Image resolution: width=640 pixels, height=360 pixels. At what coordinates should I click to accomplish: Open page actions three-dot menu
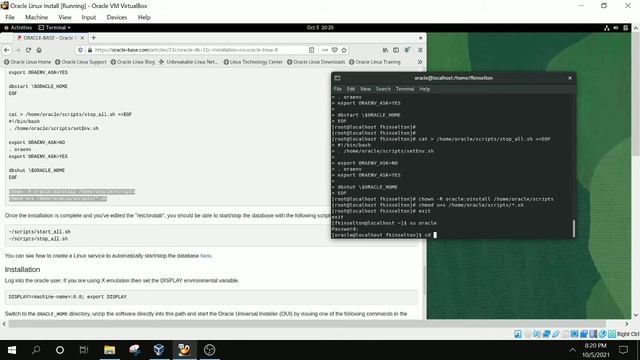[x=325, y=50]
